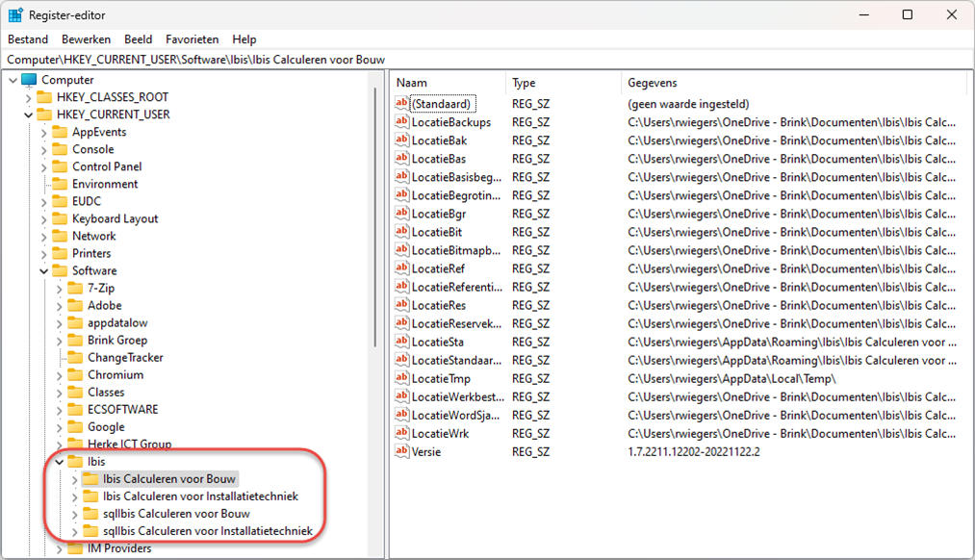Viewport: 975px width, 560px height.
Task: Click the registry path address bar
Action: pyautogui.click(x=481, y=60)
